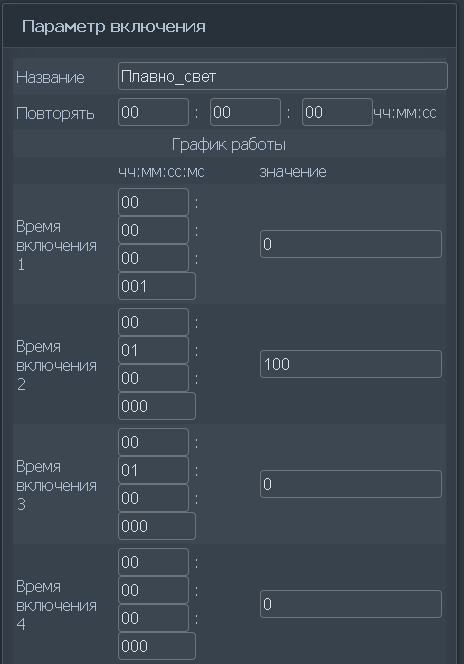Screen dimensions: 464x664
Task: Click milliseconds field showing 001
Action: tap(157, 286)
